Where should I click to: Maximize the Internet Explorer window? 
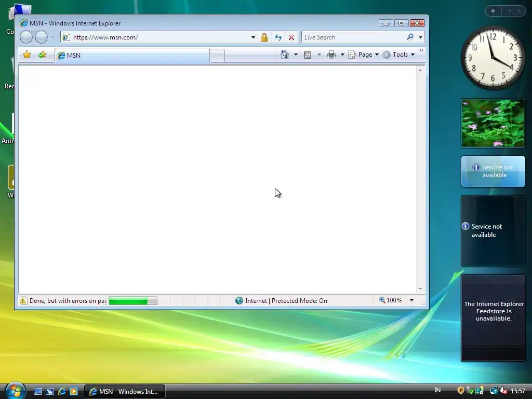(x=401, y=23)
